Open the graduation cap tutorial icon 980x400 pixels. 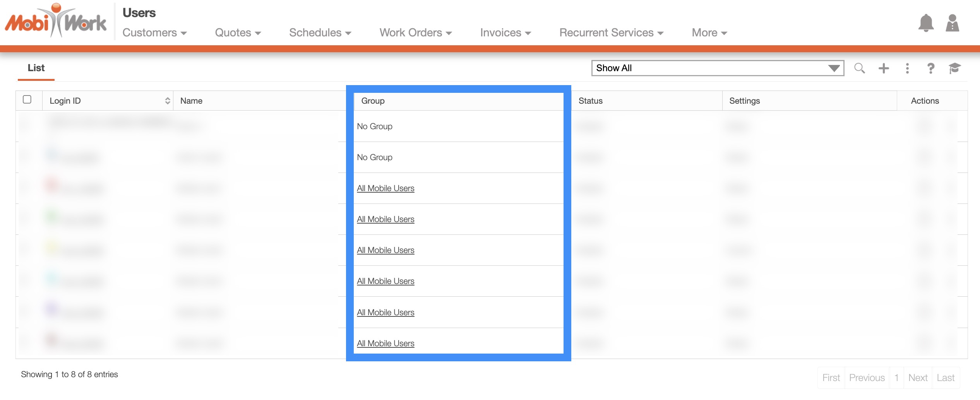click(954, 68)
